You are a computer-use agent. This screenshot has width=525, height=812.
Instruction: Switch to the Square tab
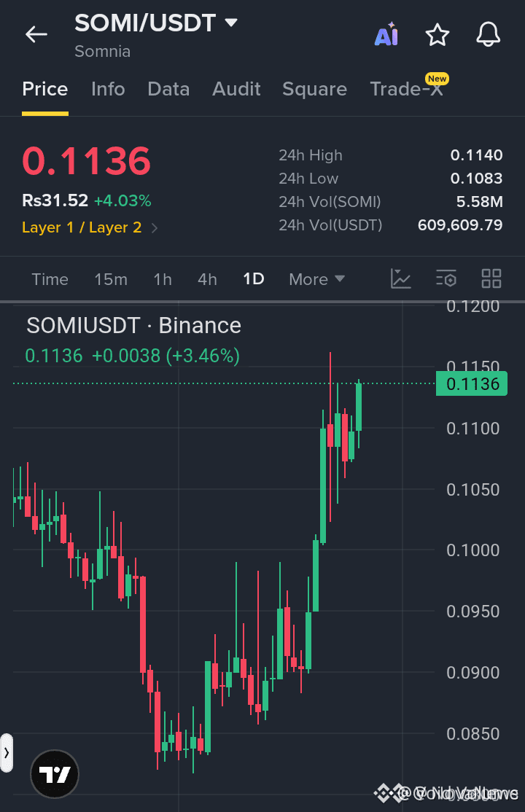[314, 89]
